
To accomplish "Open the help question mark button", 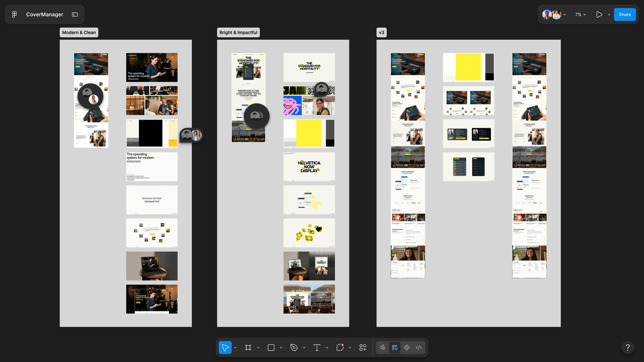I will click(x=628, y=348).
